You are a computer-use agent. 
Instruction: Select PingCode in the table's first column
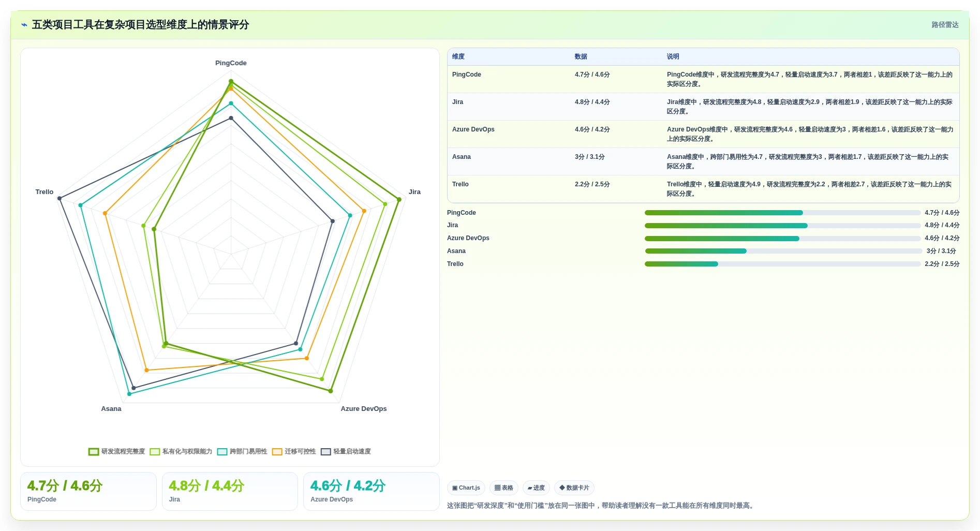pos(467,75)
